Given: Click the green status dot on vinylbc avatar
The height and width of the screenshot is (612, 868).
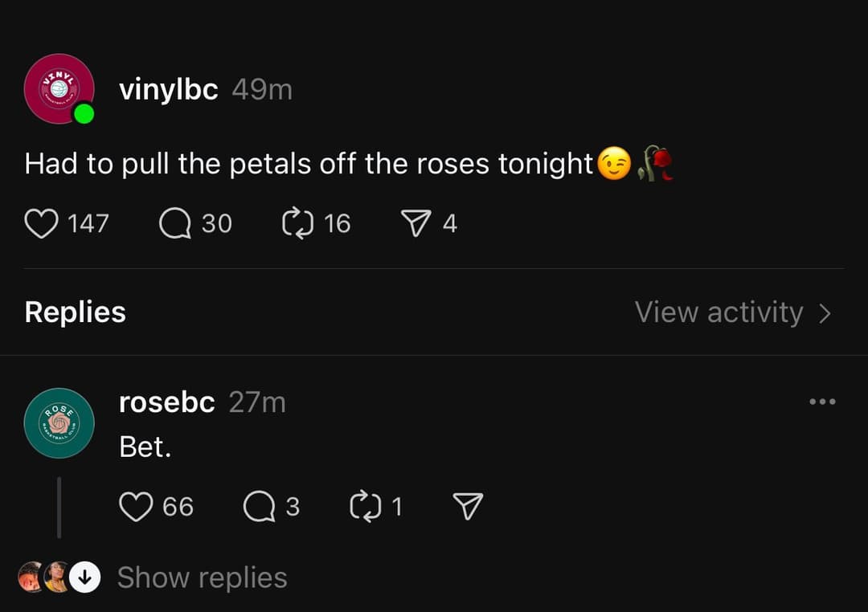Looking at the screenshot, I should click(84, 115).
